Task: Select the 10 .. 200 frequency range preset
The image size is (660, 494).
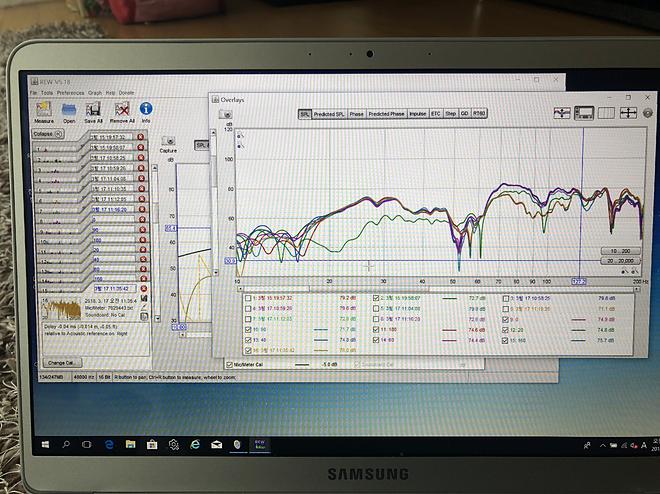Action: coord(620,251)
